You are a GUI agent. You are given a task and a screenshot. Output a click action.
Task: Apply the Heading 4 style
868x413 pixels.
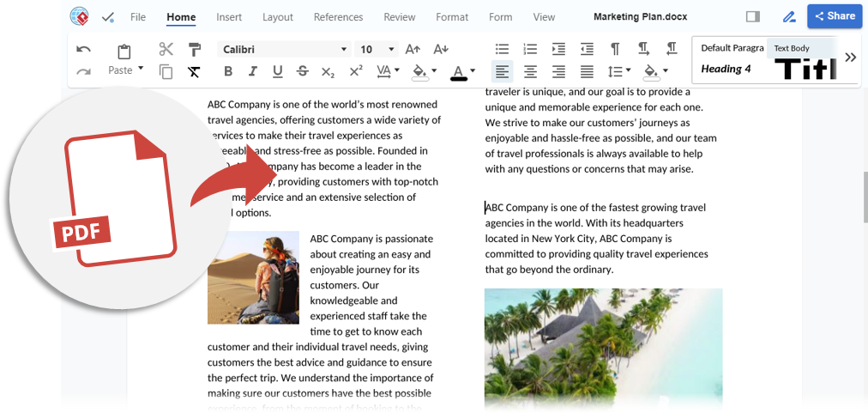click(726, 70)
